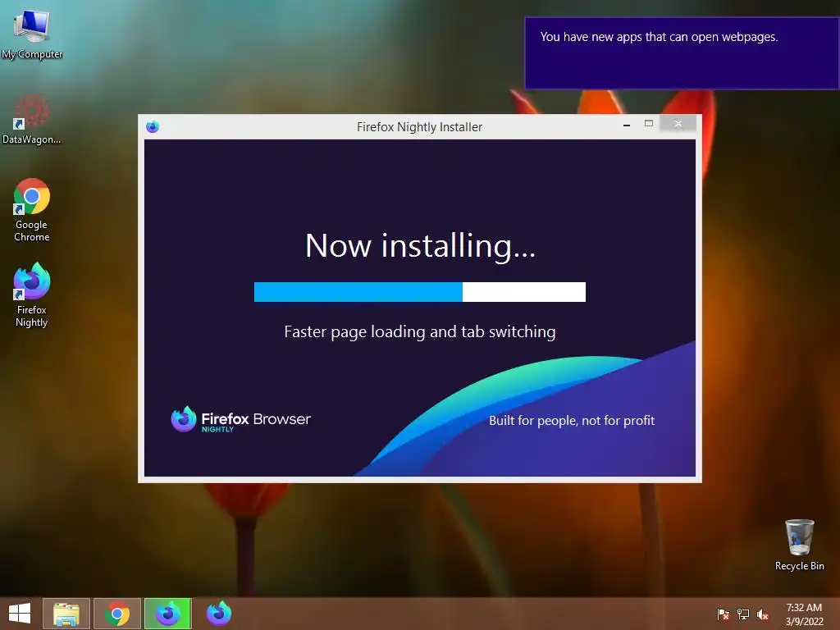Click the muted volume tray icon
This screenshot has width=840, height=630.
click(x=763, y=614)
